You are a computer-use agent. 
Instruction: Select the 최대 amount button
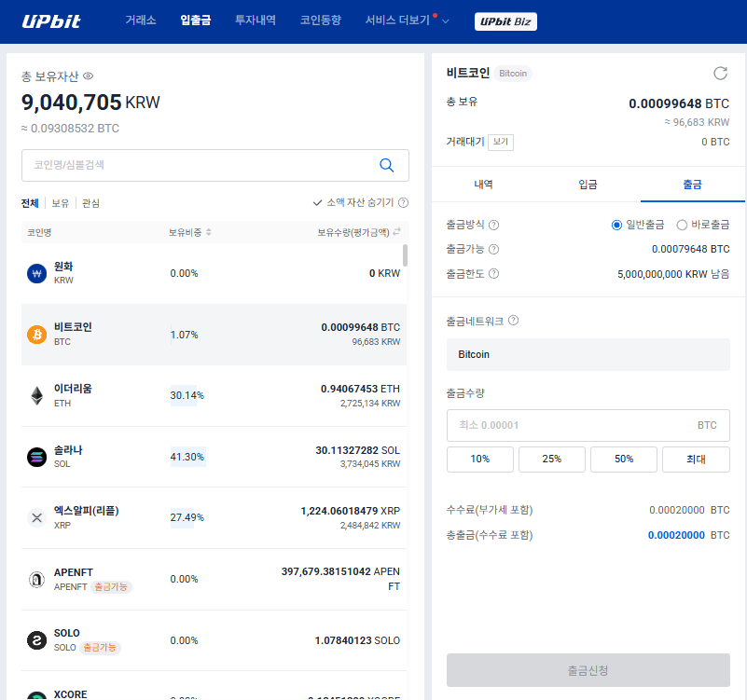(x=696, y=459)
